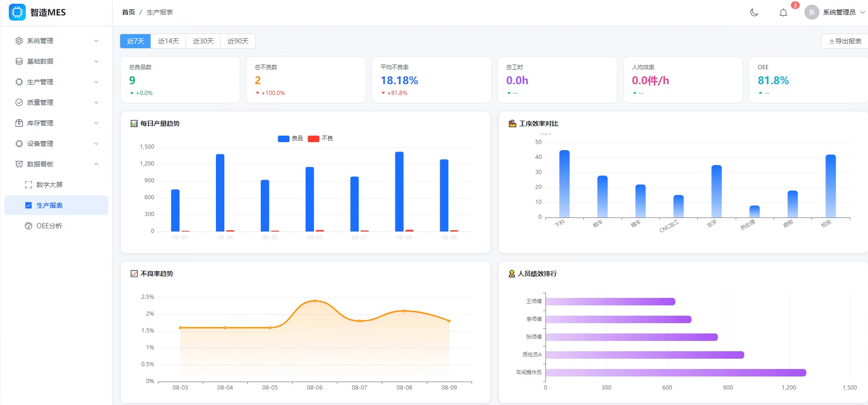Go to 首页 breadcrumb link
868x405 pixels.
[129, 12]
